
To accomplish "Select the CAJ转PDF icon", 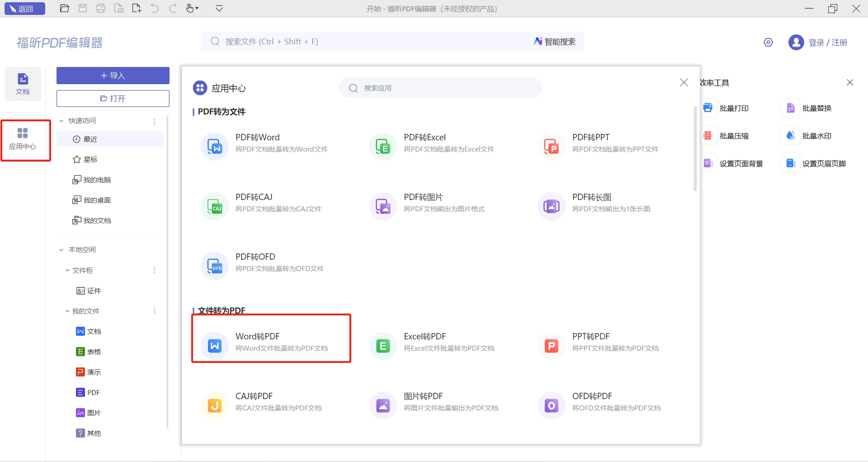I will 214,405.
